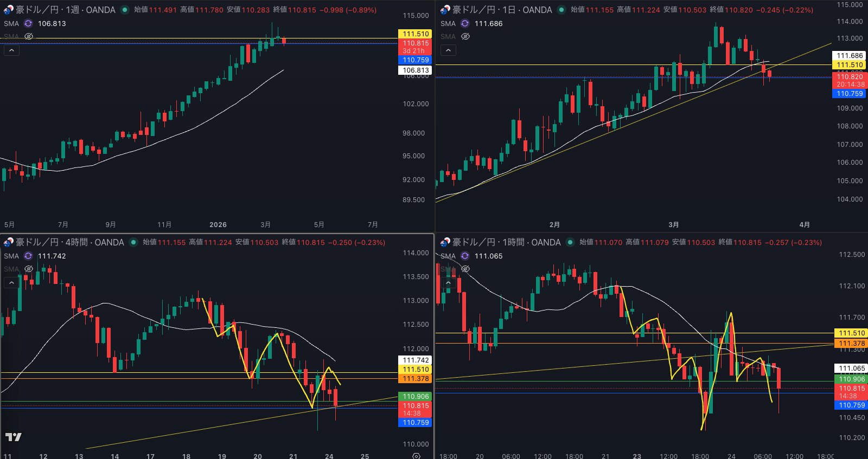Image resolution: width=868 pixels, height=459 pixels.
Task: Click the SMA value 111.686 in the daily legend
Action: (489, 23)
